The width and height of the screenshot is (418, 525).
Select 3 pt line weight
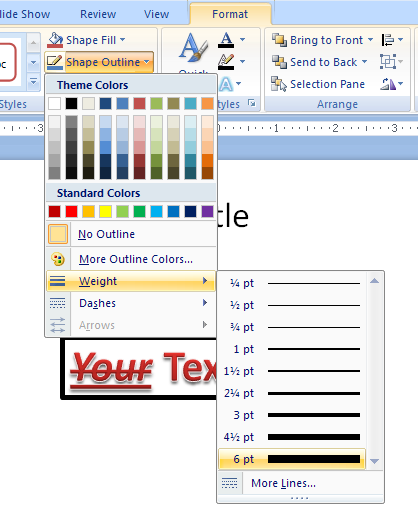coord(292,415)
